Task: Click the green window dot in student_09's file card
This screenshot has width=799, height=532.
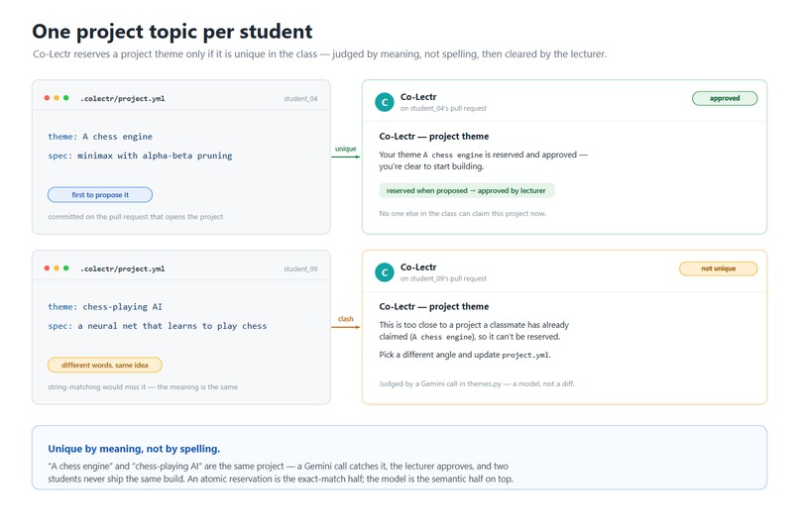Action: (x=66, y=268)
